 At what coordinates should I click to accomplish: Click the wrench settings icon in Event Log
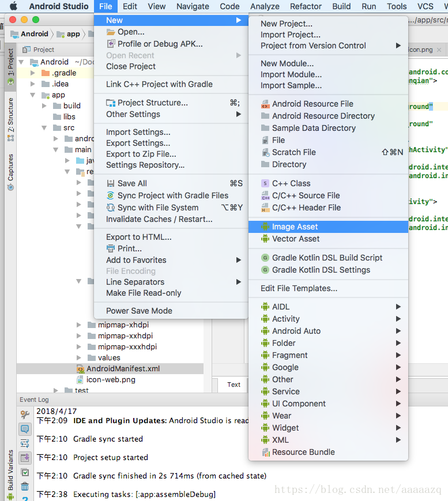(x=25, y=415)
